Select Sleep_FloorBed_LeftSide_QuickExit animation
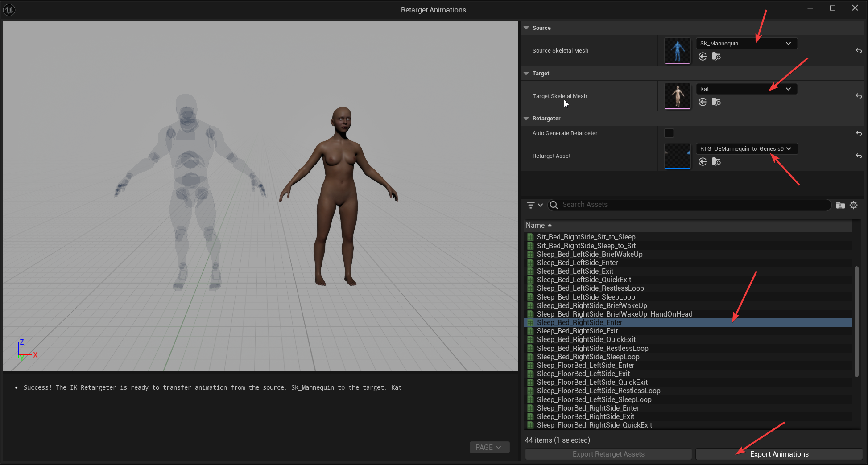Screen dimensions: 868x465 click(x=688, y=382)
